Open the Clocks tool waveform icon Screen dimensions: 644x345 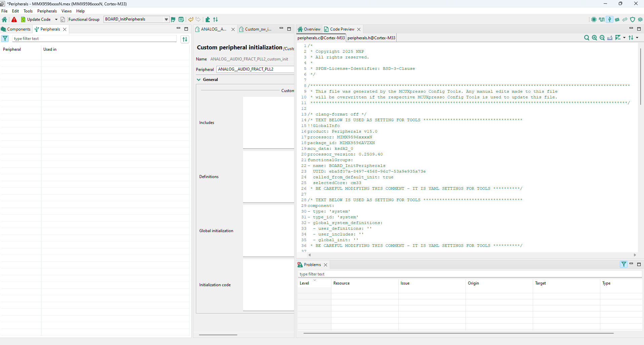(x=602, y=19)
